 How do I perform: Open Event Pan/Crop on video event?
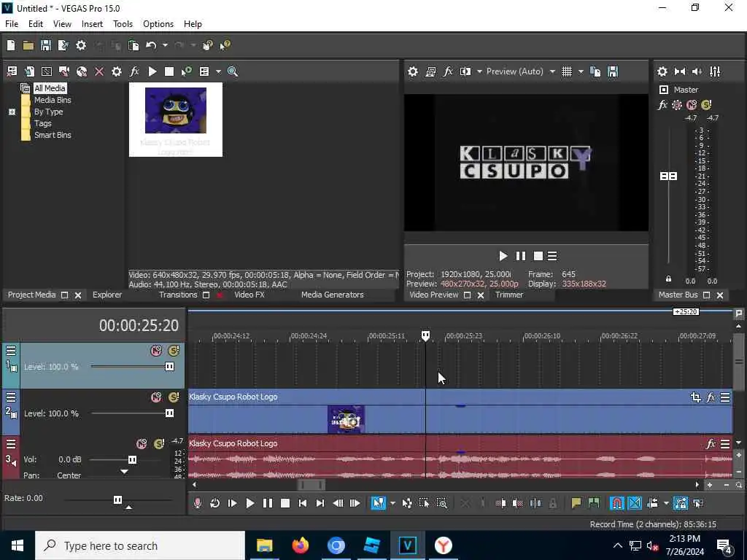pyautogui.click(x=695, y=397)
